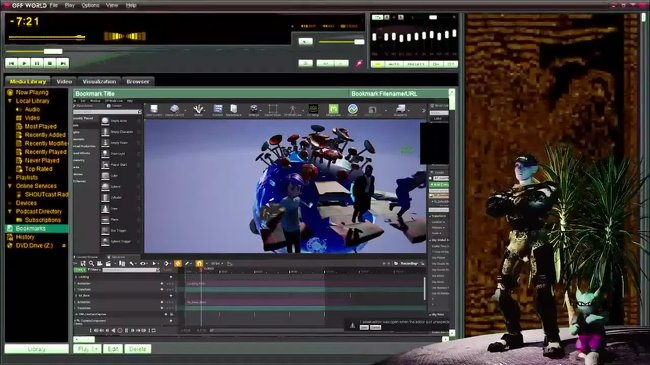Image resolution: width=650 pixels, height=365 pixels.
Task: Stop playback with the Stop button
Action: pos(50,63)
